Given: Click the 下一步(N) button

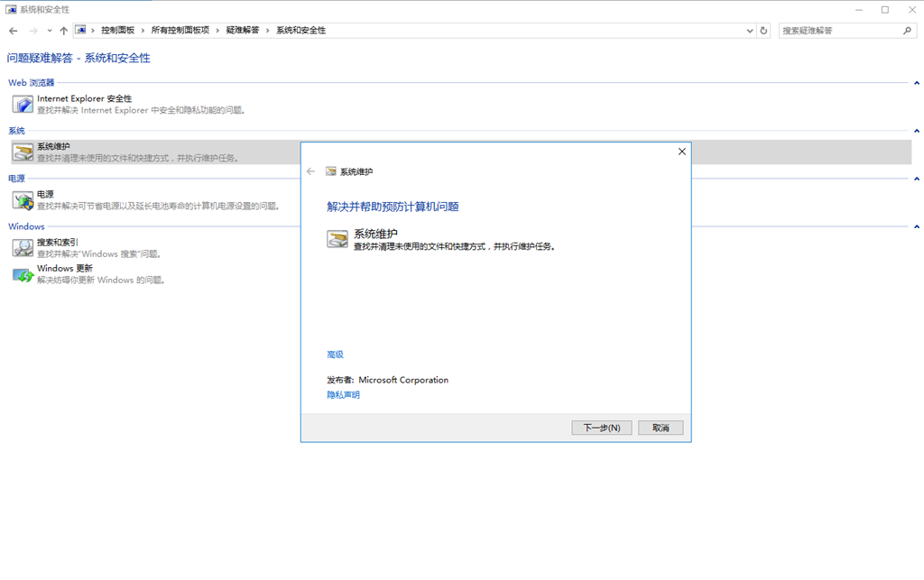Looking at the screenshot, I should 602,428.
